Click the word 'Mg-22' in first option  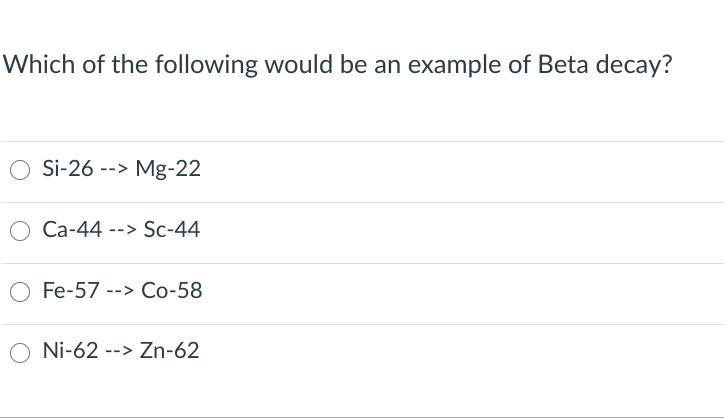(x=168, y=169)
